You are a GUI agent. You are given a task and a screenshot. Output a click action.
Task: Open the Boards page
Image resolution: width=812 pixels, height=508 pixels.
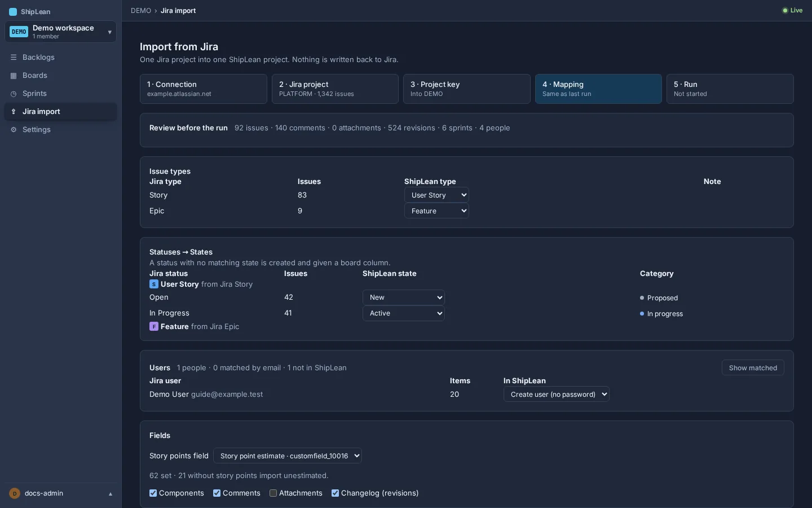(61, 76)
